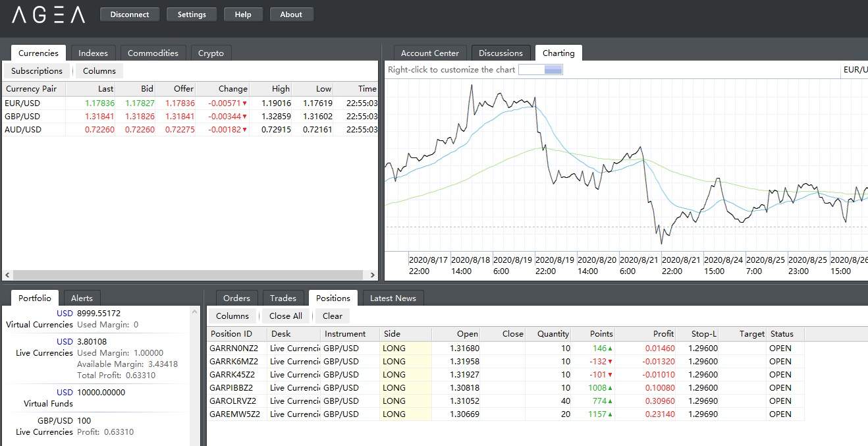Click the AGEA logo
868x446 pixels.
49,14
